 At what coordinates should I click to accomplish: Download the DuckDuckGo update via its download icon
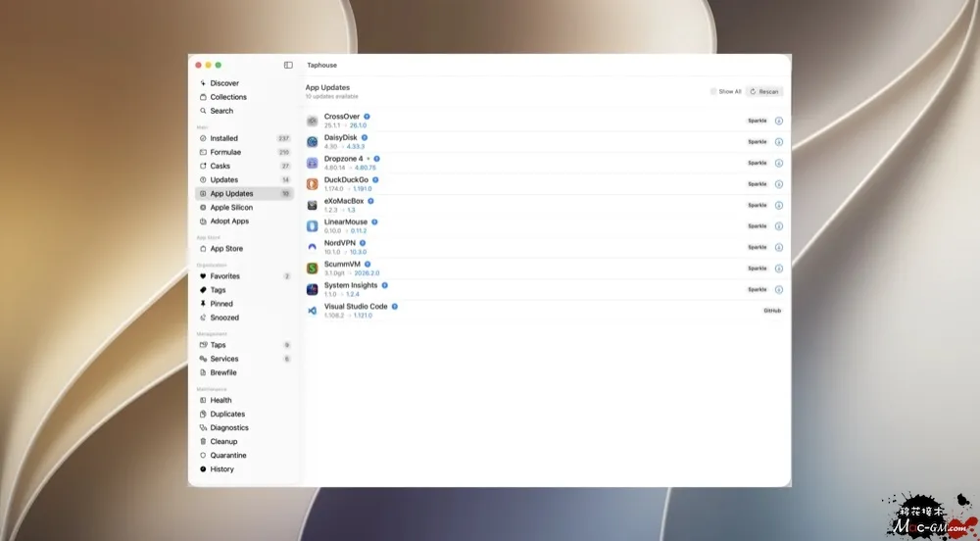[x=779, y=184]
